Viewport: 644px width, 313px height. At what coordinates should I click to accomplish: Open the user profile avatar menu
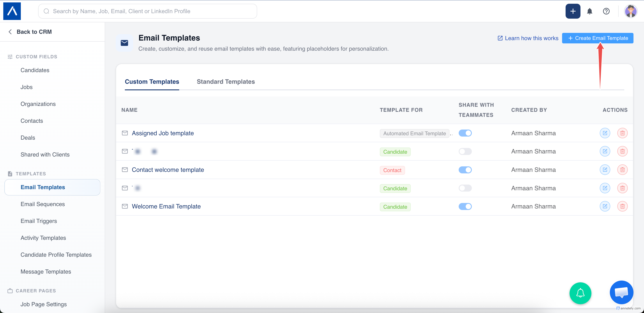click(x=630, y=11)
